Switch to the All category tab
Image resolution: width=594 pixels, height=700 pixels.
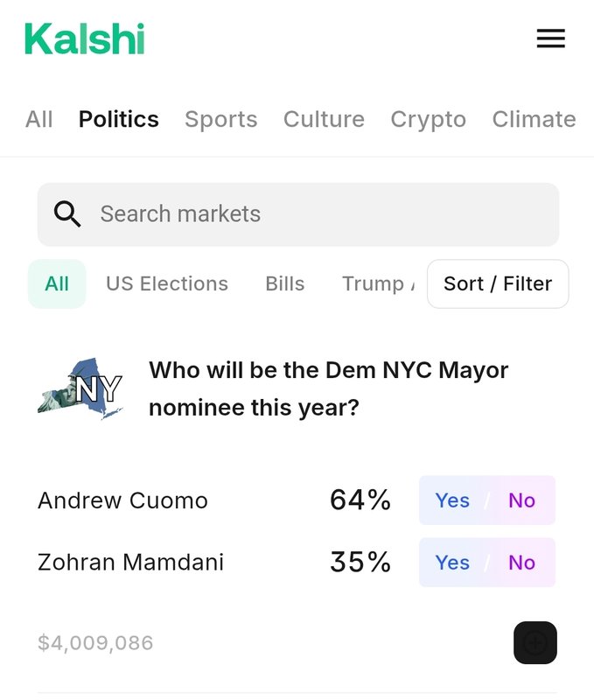coord(38,119)
